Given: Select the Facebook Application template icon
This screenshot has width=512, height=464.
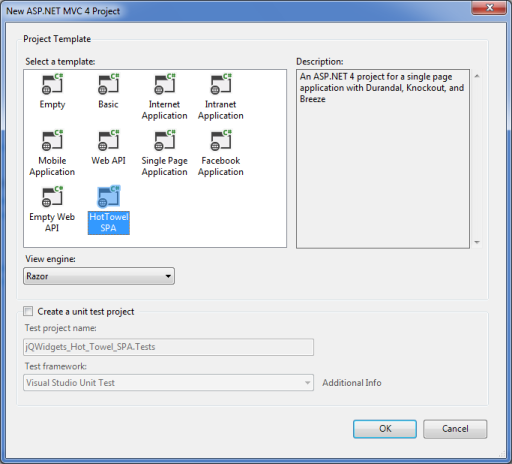Looking at the screenshot, I should click(221, 140).
